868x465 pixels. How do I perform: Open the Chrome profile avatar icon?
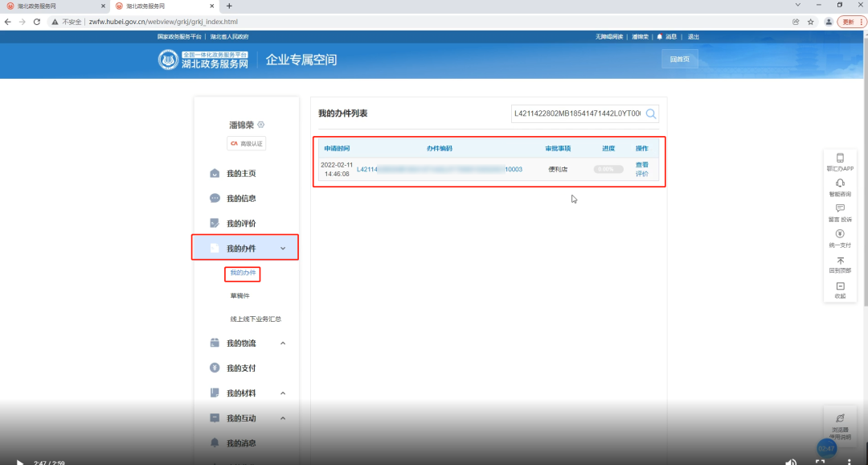tap(829, 23)
